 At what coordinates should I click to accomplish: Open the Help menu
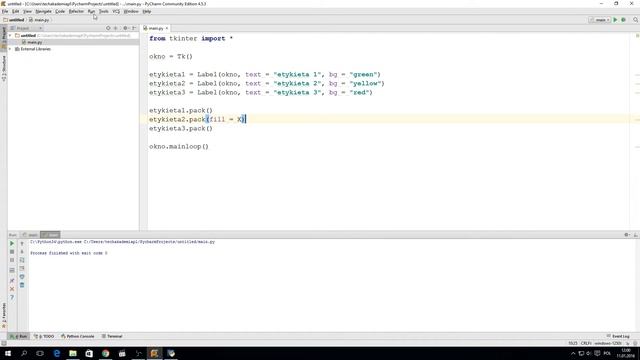147,11
